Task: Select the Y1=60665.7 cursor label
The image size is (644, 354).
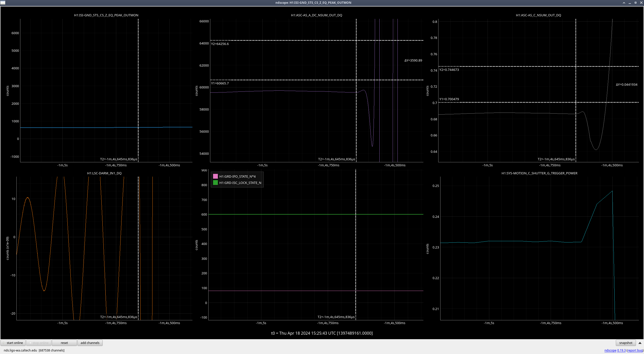Action: [x=220, y=83]
